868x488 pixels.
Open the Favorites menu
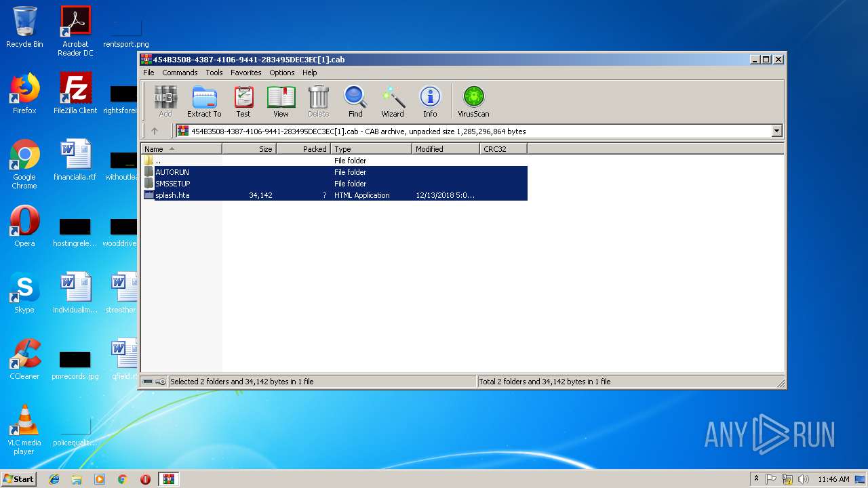pyautogui.click(x=246, y=73)
